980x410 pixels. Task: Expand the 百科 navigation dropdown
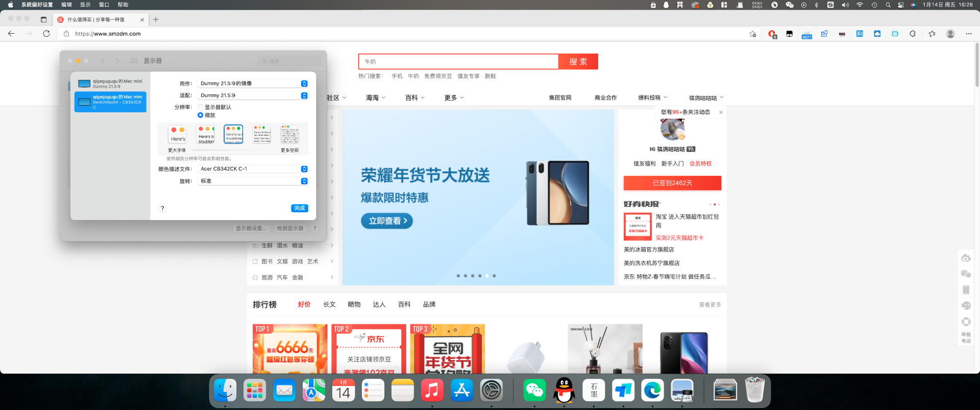pos(415,97)
